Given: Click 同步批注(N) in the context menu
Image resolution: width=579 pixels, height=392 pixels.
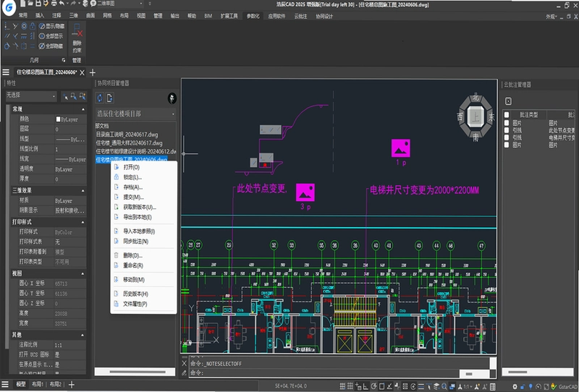Looking at the screenshot, I should (x=143, y=242).
